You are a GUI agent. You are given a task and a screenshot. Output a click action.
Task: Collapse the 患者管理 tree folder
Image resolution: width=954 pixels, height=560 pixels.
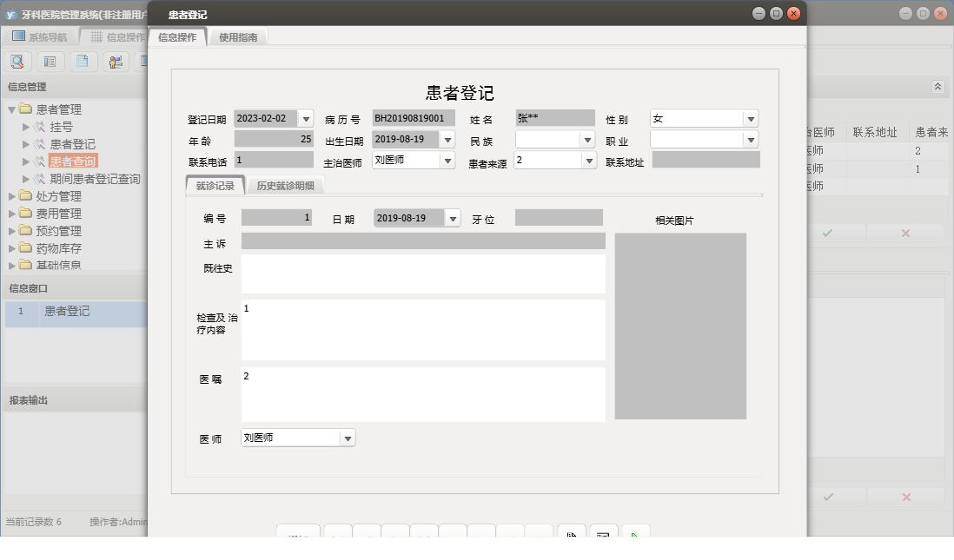click(10, 109)
